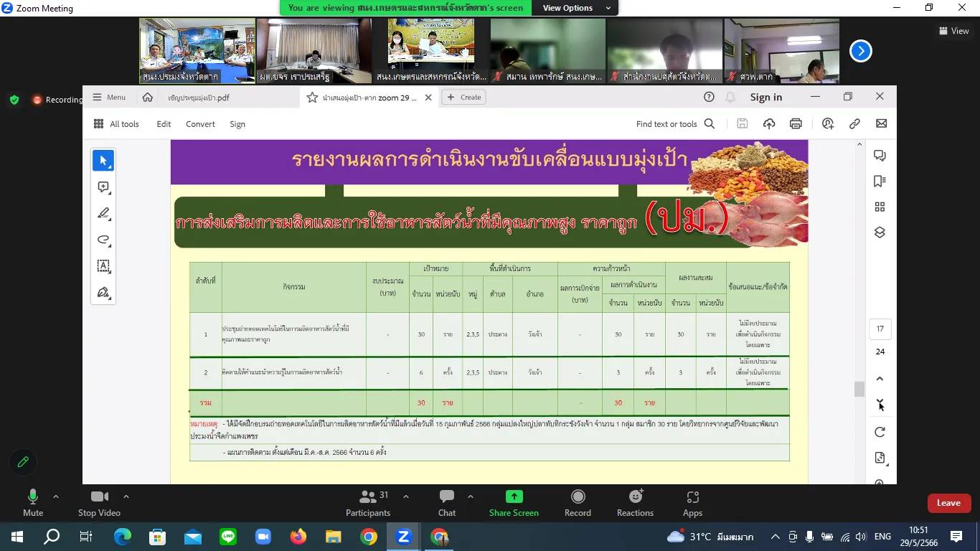Show page thumbnails grid panel

tap(880, 207)
